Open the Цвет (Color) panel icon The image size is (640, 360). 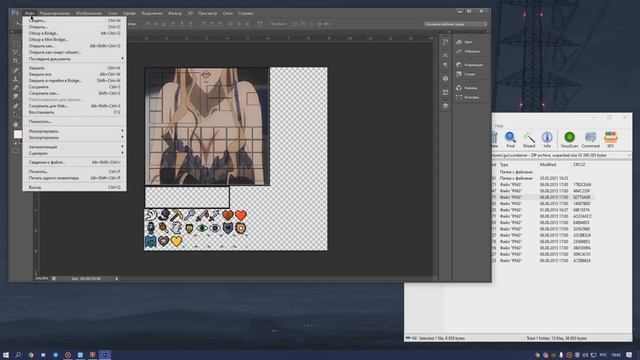point(459,42)
